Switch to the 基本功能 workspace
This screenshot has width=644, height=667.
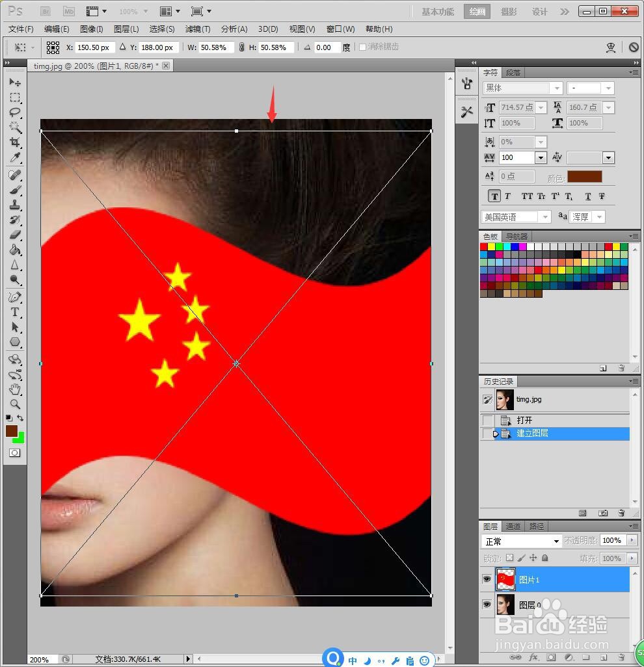click(438, 12)
